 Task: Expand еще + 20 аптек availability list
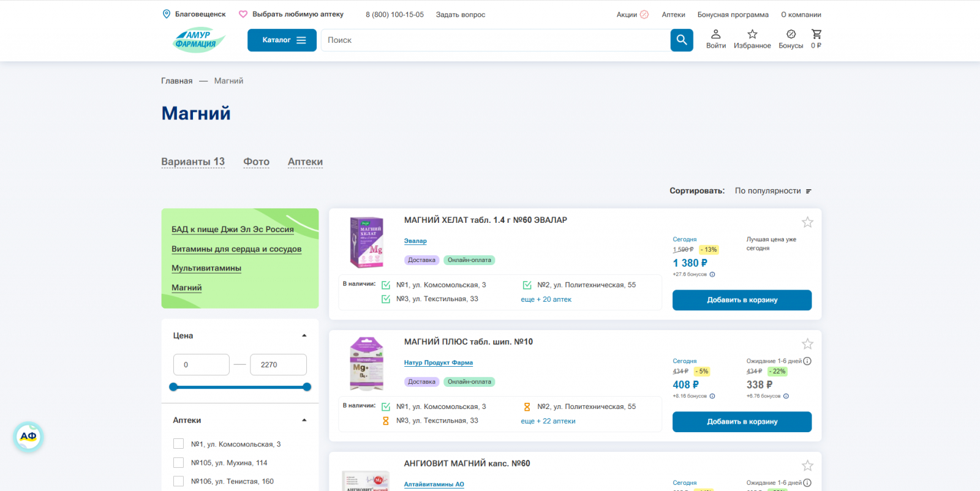tap(546, 299)
